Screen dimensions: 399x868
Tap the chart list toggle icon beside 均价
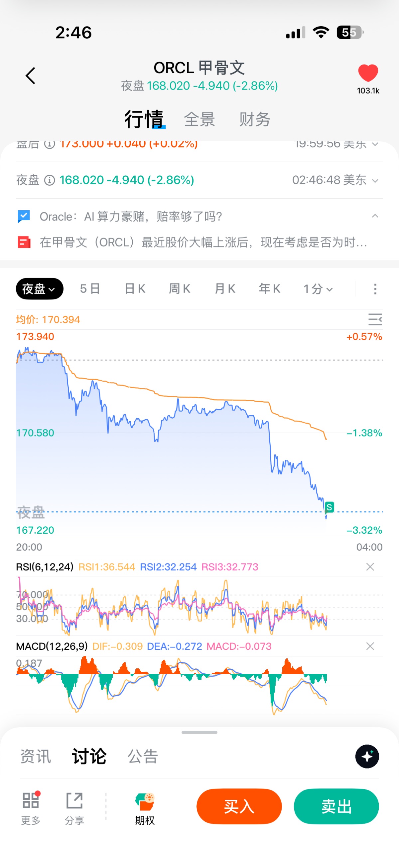click(375, 319)
